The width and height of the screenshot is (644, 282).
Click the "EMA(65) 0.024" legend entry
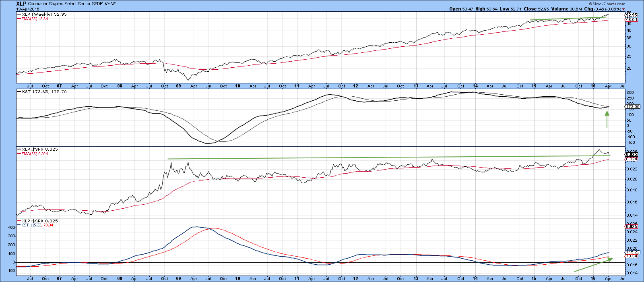pos(32,154)
